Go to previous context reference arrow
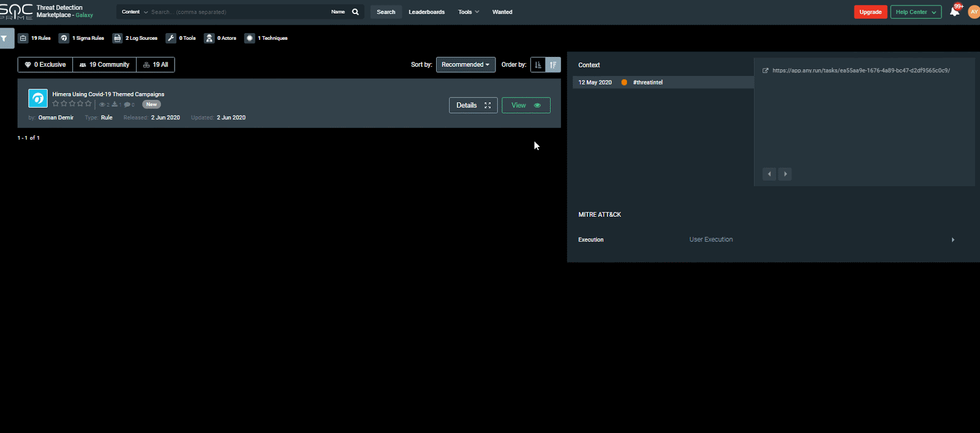980x433 pixels. coord(769,174)
